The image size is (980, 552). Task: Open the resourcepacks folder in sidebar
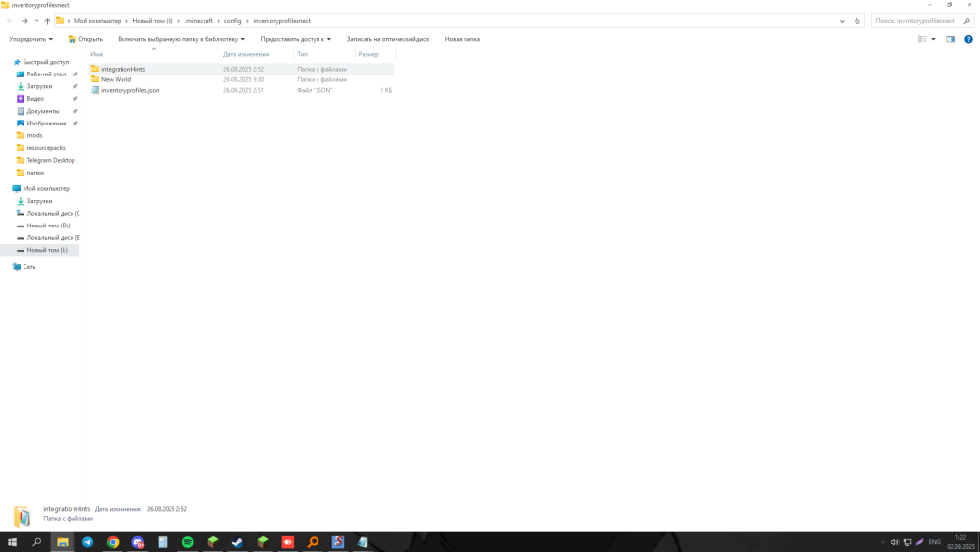point(46,147)
